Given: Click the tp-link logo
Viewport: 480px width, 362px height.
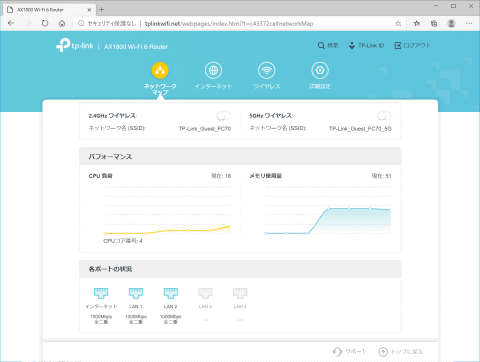Looking at the screenshot, I should pos(75,45).
